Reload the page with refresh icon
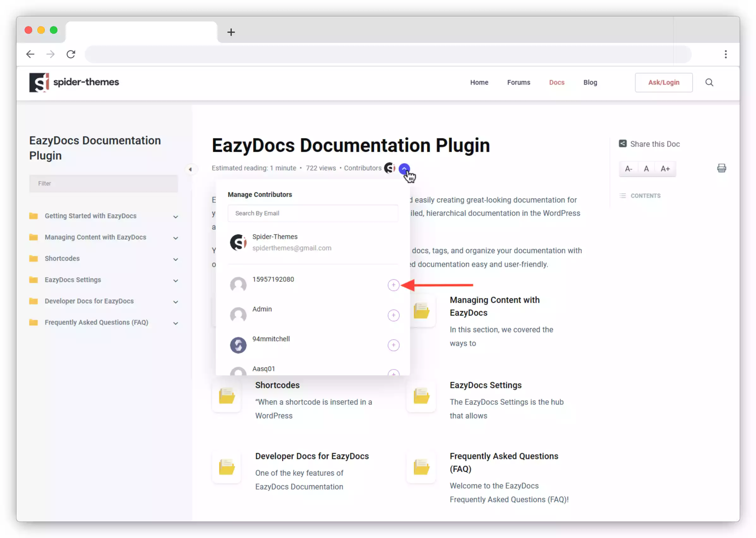The width and height of the screenshot is (756, 538). click(x=71, y=54)
